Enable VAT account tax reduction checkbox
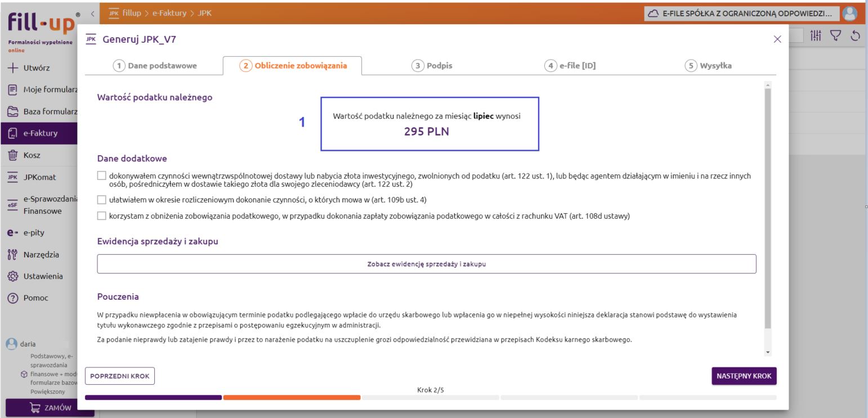The width and height of the screenshot is (868, 418). click(x=101, y=216)
